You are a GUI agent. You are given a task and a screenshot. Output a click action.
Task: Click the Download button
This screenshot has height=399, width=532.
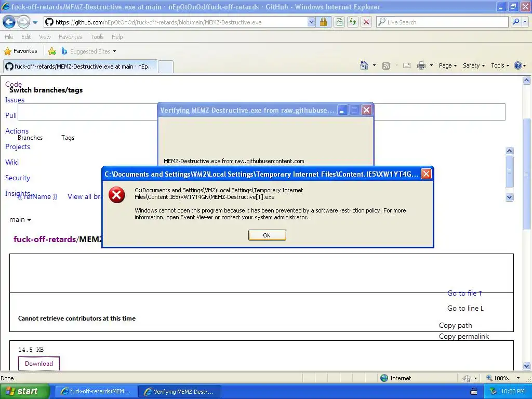(38, 363)
